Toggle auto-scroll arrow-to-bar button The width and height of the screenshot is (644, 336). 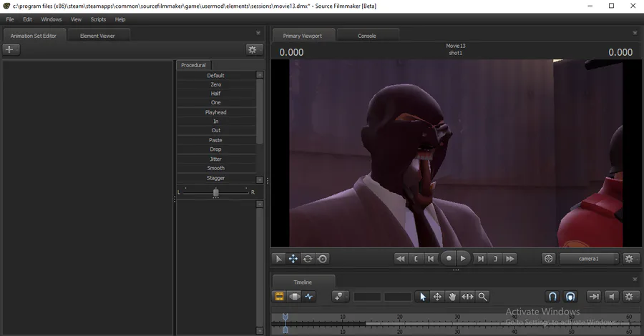point(594,296)
